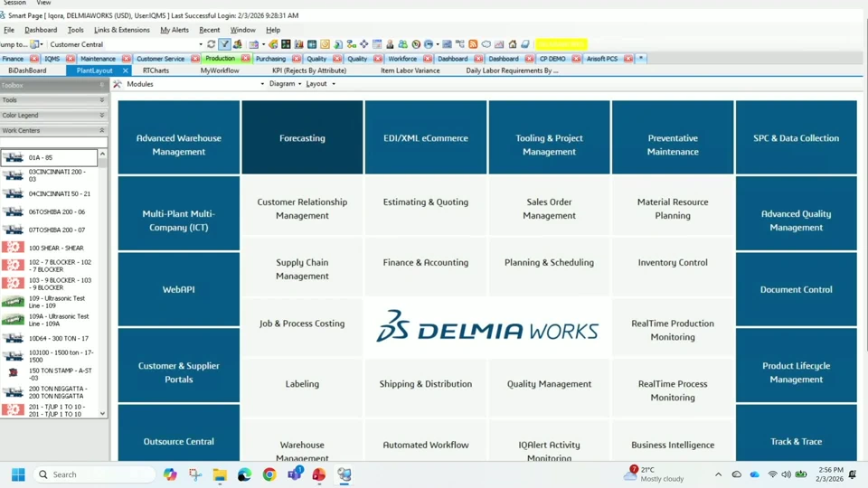Image resolution: width=868 pixels, height=488 pixels.
Task: Open the Links & Extensions menu
Action: (122, 30)
